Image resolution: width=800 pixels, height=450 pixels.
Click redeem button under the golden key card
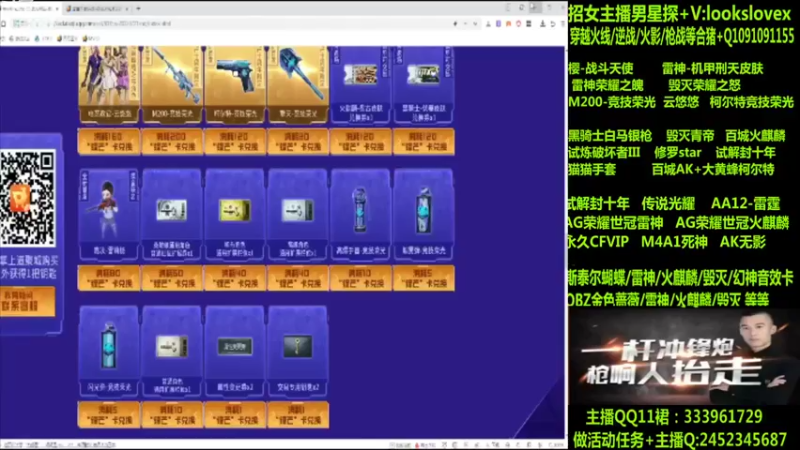(x=298, y=414)
